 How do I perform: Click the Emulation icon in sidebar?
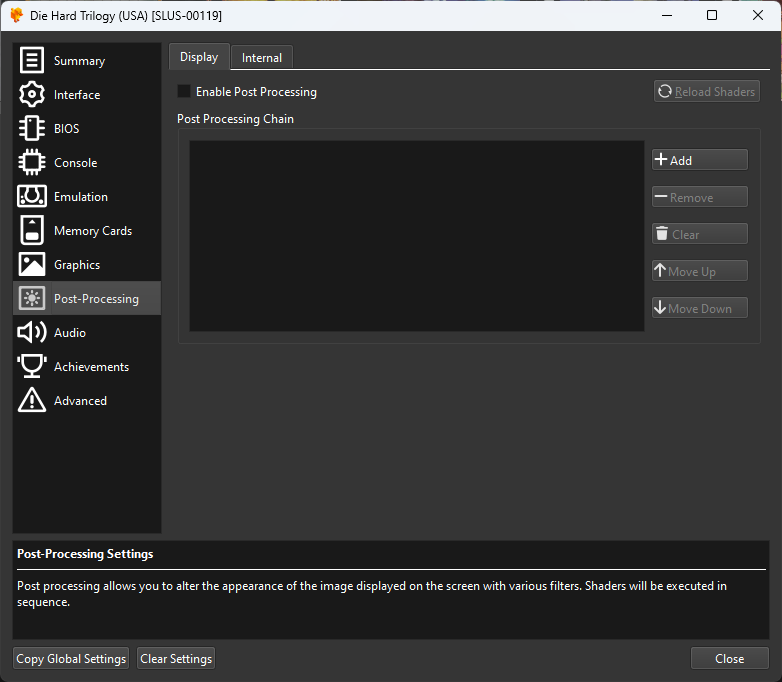[x=32, y=196]
